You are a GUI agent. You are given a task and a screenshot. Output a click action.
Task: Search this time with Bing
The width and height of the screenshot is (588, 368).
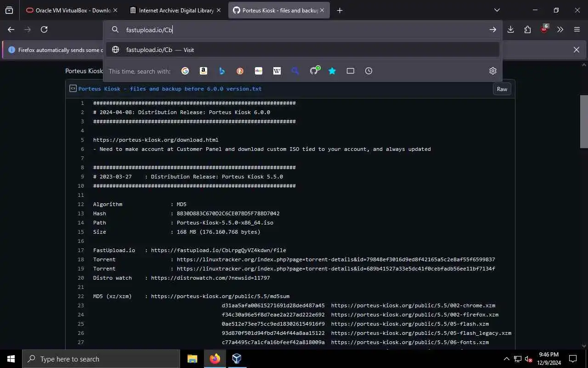click(x=222, y=71)
